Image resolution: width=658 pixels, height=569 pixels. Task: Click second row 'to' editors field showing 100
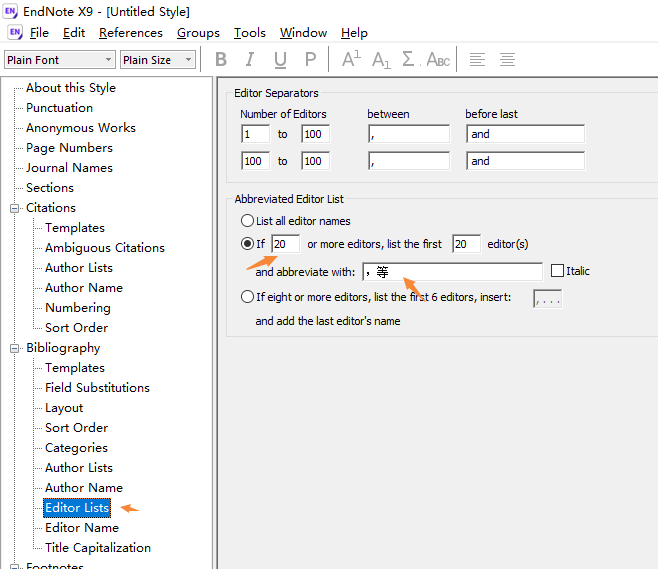pos(316,161)
